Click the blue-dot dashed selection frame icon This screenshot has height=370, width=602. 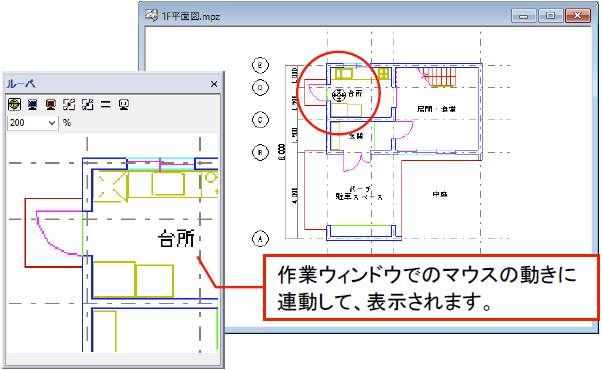coord(88,104)
